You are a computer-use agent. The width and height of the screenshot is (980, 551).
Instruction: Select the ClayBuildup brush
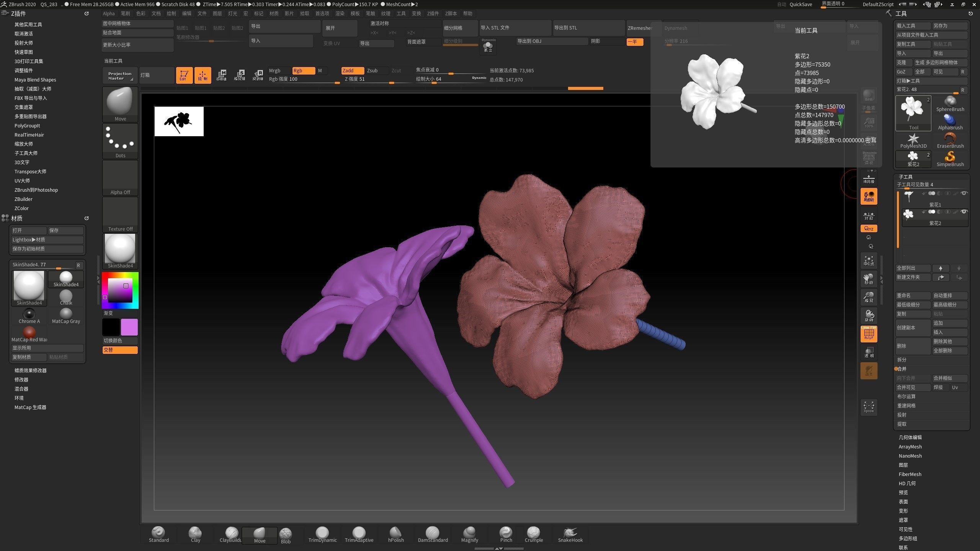(x=231, y=535)
